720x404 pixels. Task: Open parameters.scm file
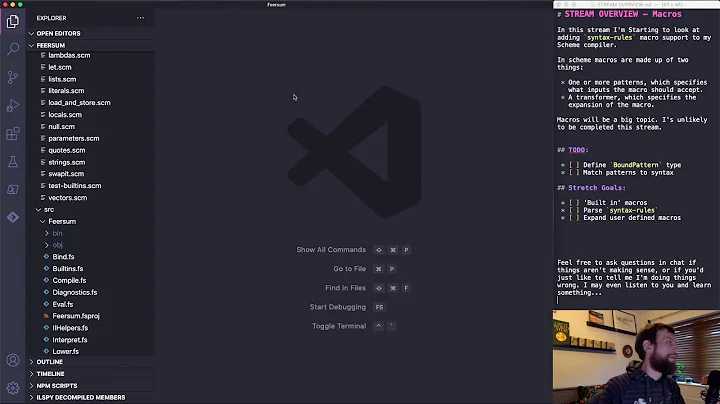click(73, 138)
